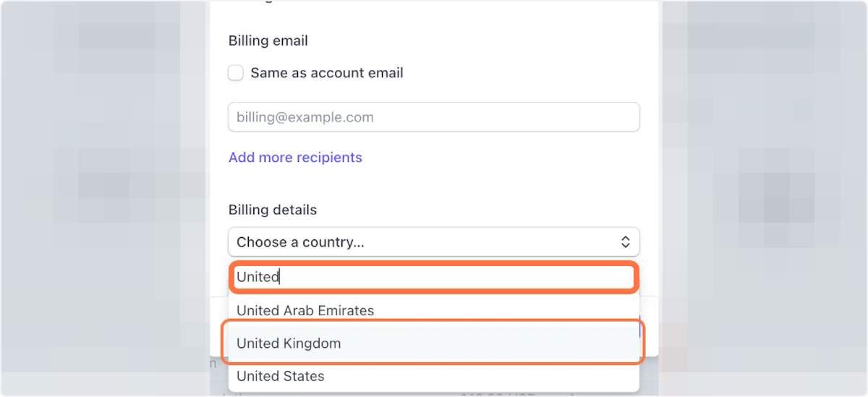The height and width of the screenshot is (397, 868).
Task: Focus the billing@example.com email field
Action: coord(433,117)
